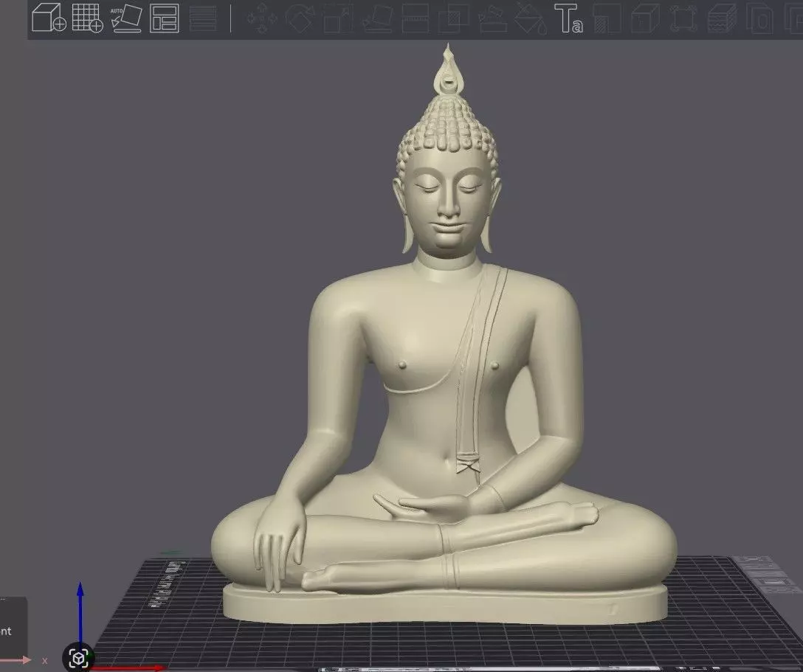Open the Text shape tool
The image size is (803, 672).
click(569, 18)
